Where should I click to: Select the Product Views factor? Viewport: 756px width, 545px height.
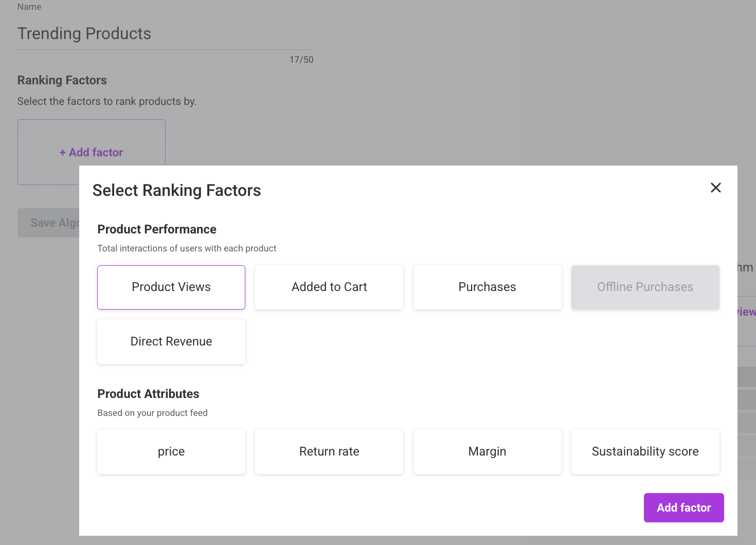(x=171, y=287)
